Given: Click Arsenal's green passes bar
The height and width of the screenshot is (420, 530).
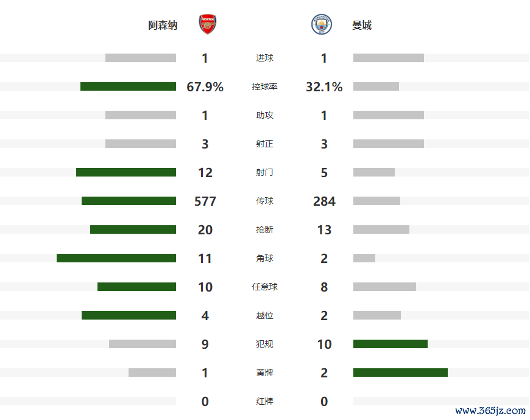Looking at the screenshot, I should click(129, 201).
